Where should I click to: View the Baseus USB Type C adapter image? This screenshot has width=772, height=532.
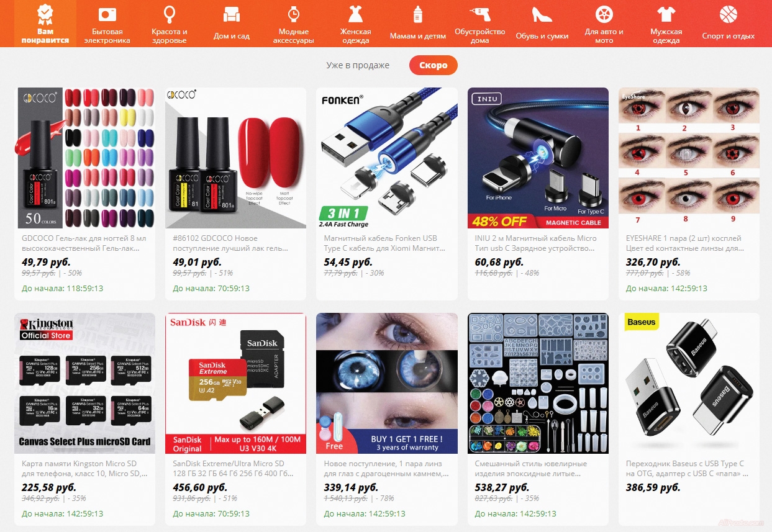pos(689,384)
